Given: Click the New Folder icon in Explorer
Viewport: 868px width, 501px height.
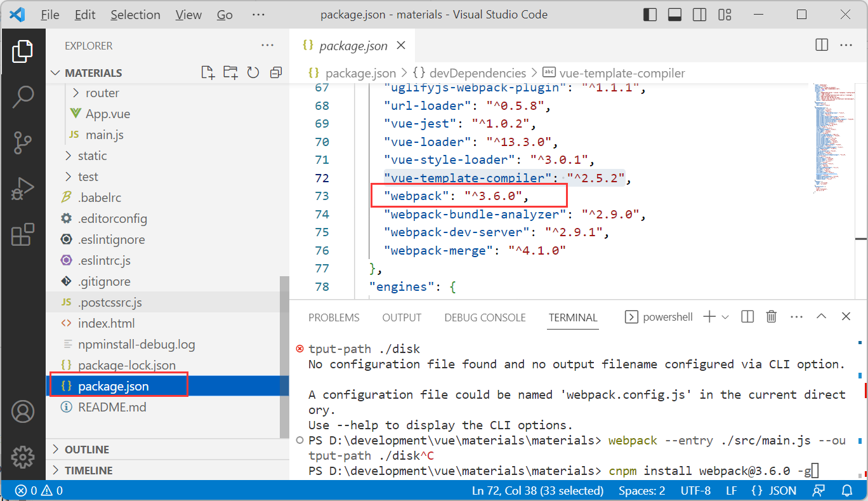Looking at the screenshot, I should (x=230, y=72).
